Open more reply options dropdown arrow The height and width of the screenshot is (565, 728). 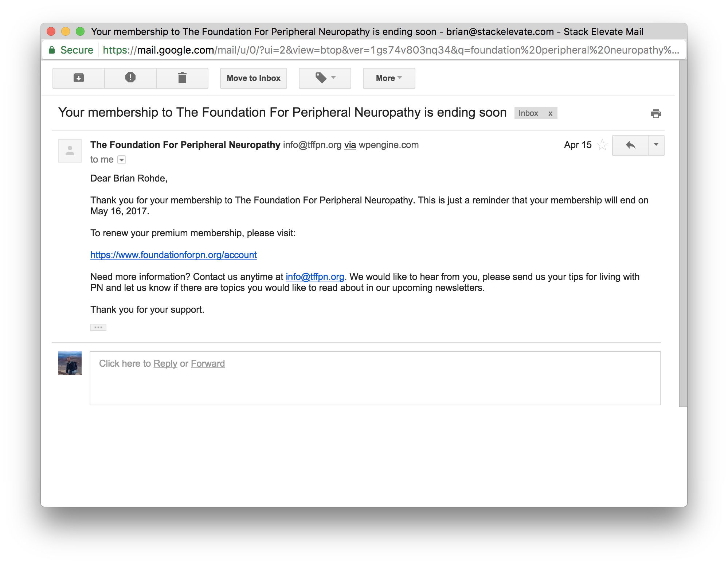pyautogui.click(x=656, y=145)
